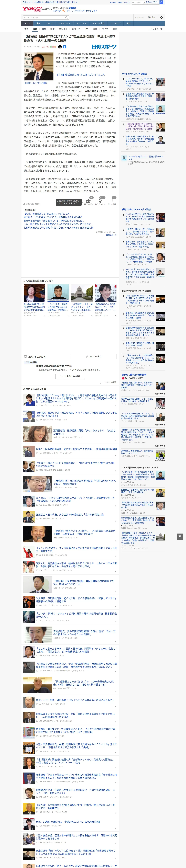
Task: Select the 有料 tab
Action: pyautogui.click(x=128, y=24)
